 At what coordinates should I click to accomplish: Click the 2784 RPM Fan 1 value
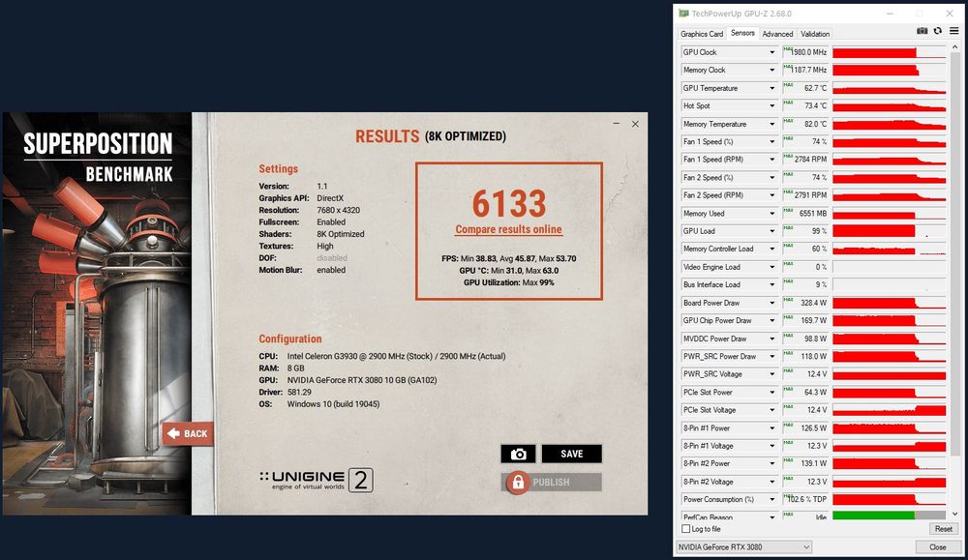pyautogui.click(x=810, y=160)
